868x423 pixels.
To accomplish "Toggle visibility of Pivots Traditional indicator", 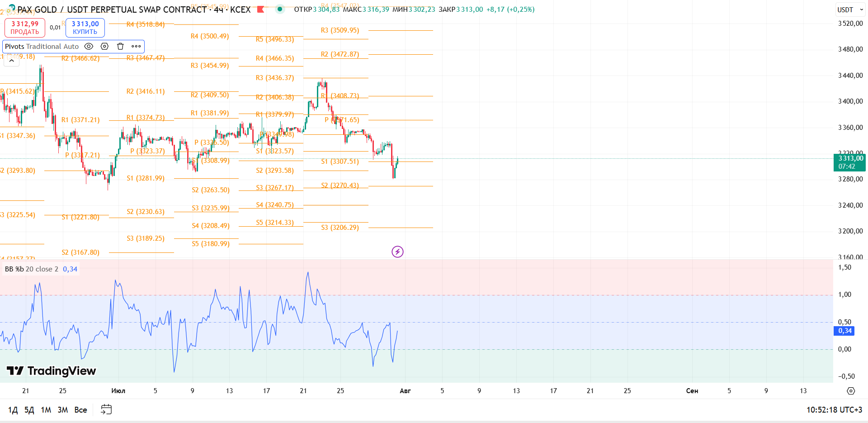I will coord(89,46).
